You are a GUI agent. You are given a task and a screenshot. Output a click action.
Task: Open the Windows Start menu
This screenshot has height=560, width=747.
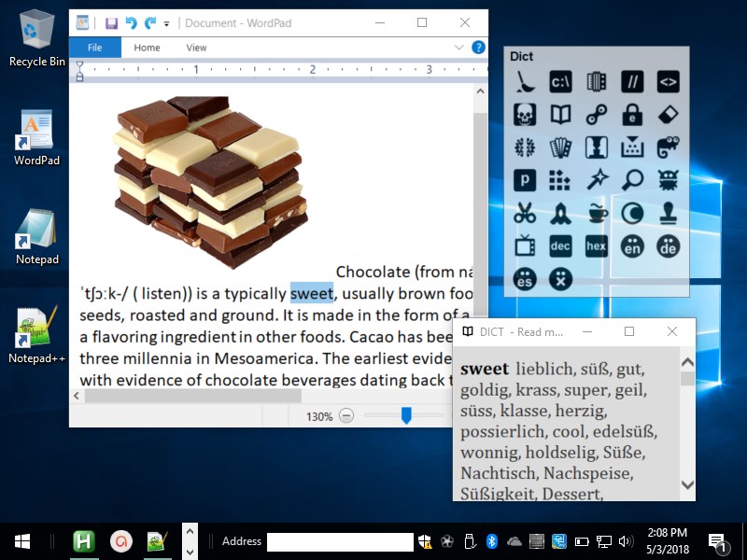[21, 541]
